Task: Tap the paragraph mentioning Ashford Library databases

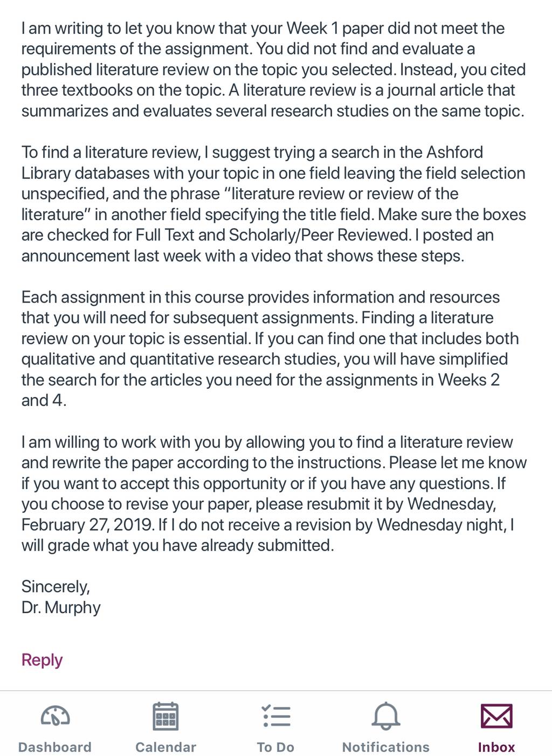Action: 273,204
